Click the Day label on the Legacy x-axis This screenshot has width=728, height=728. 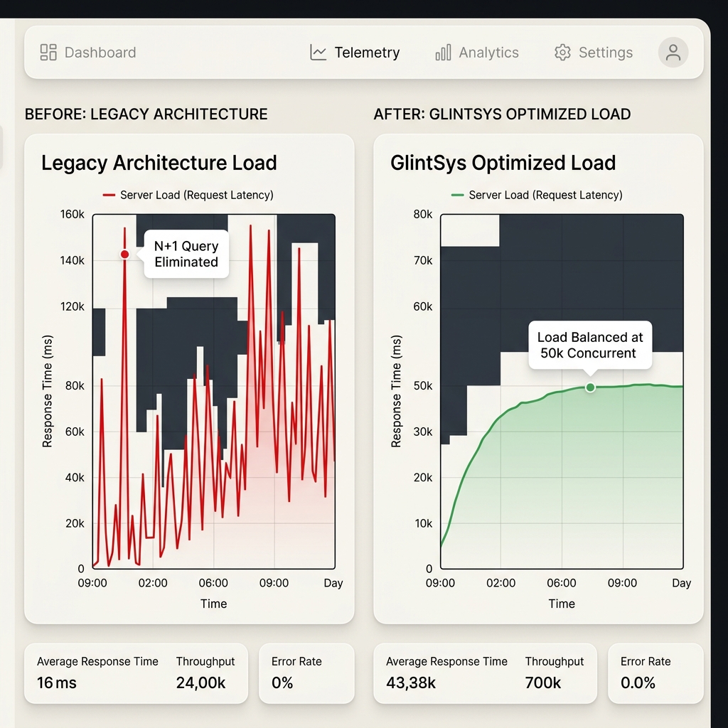[333, 583]
